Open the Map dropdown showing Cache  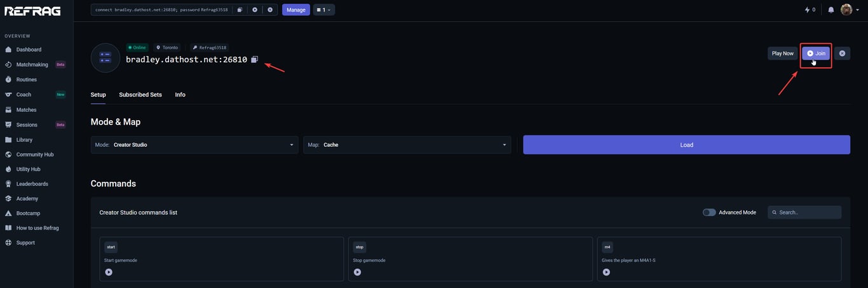[x=407, y=145]
